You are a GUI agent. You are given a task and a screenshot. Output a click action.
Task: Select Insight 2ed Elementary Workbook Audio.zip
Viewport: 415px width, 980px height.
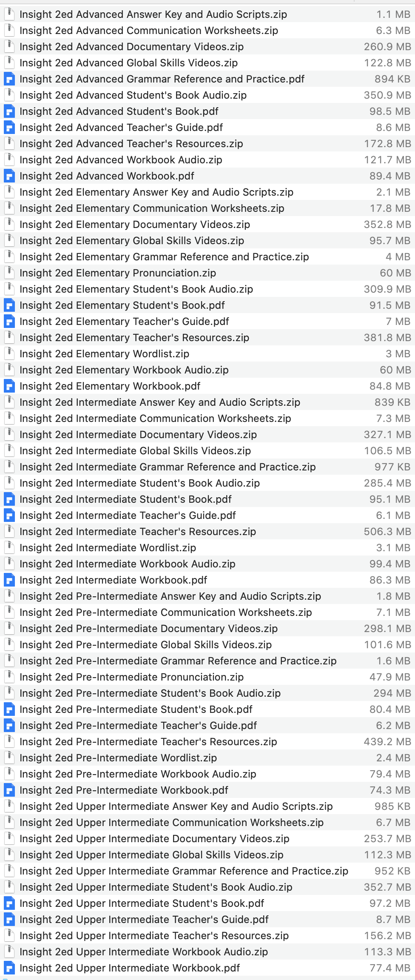[207, 370]
